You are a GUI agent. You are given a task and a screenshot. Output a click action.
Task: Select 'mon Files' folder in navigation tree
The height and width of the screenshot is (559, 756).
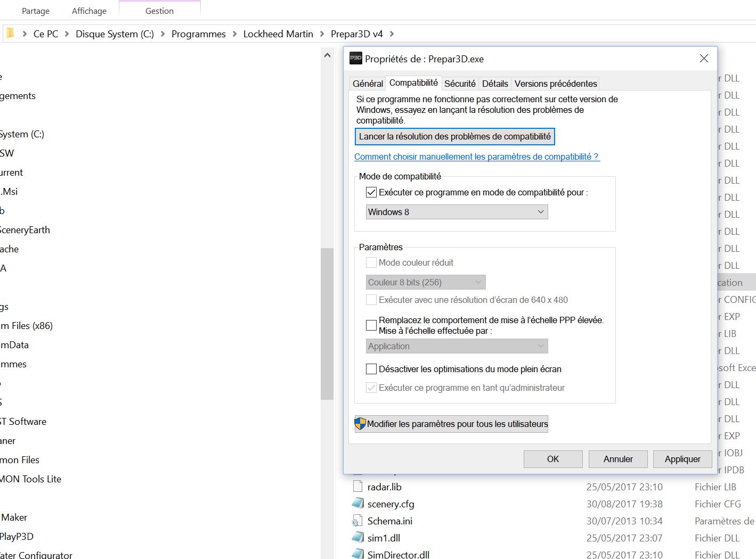point(20,459)
